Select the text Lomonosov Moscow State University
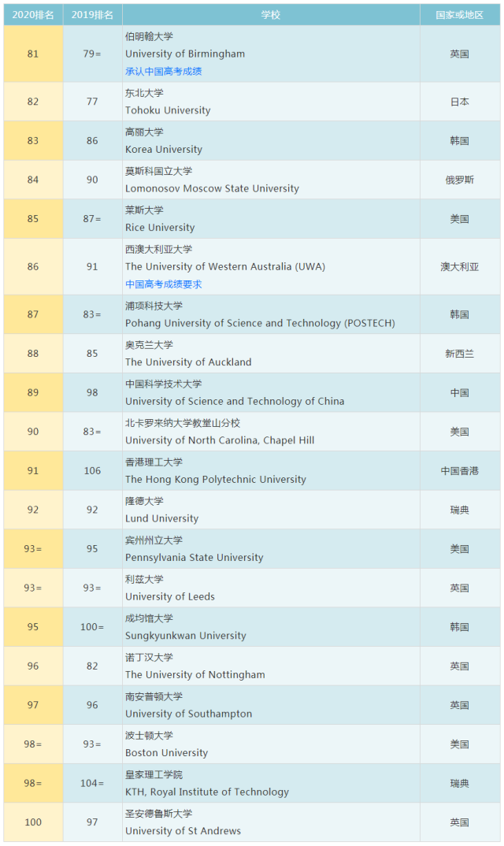This screenshot has height=846, width=504. tap(212, 189)
